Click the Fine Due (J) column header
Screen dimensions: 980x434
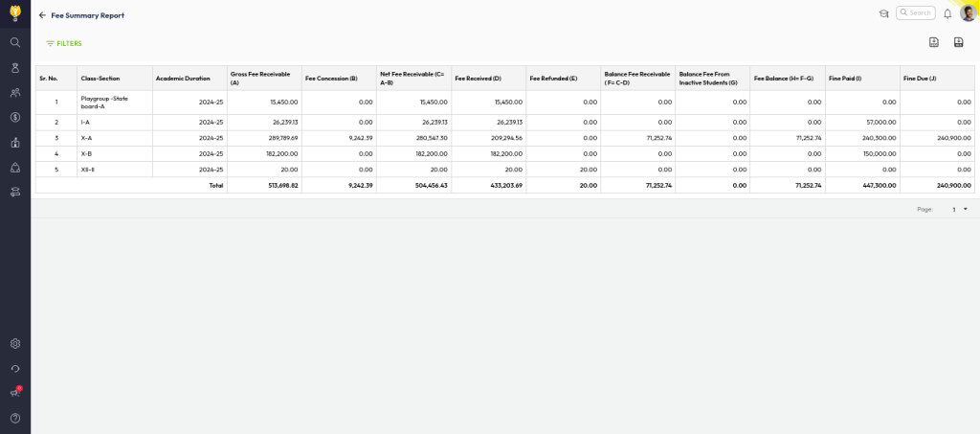(920, 78)
